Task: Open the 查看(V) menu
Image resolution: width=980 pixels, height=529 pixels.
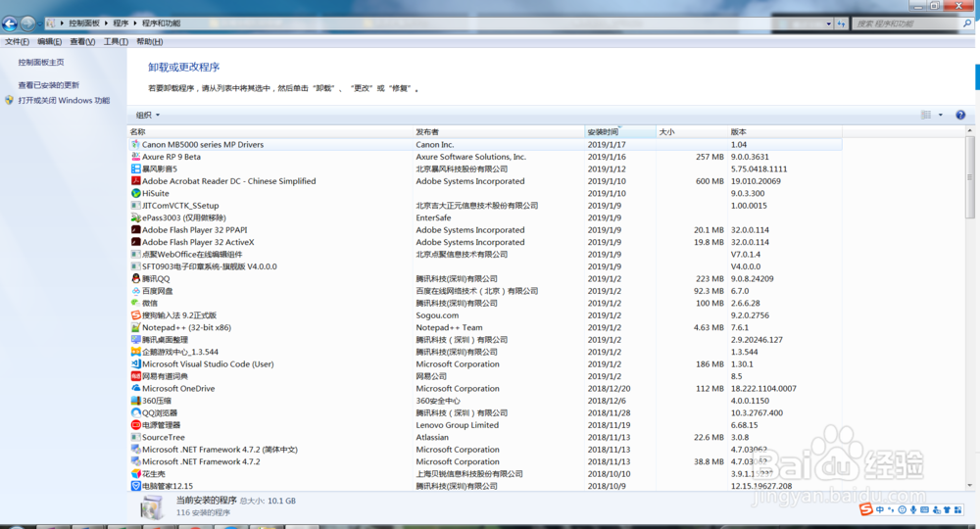Action: point(82,42)
